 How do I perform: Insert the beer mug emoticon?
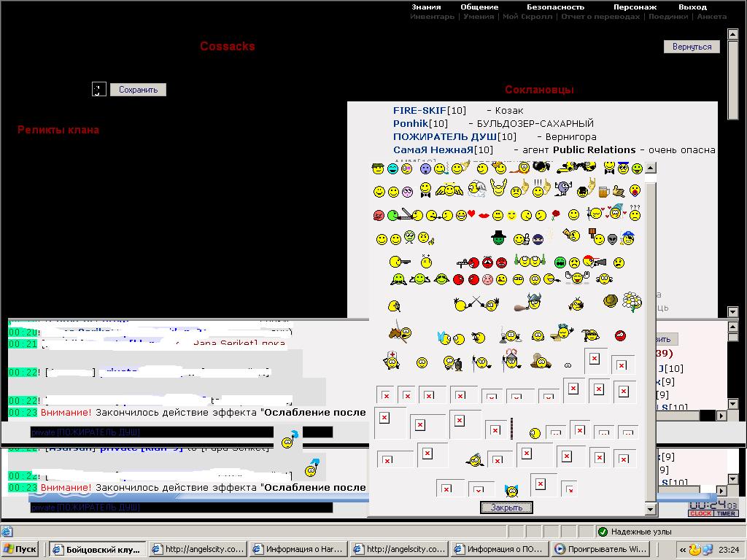coord(603,192)
